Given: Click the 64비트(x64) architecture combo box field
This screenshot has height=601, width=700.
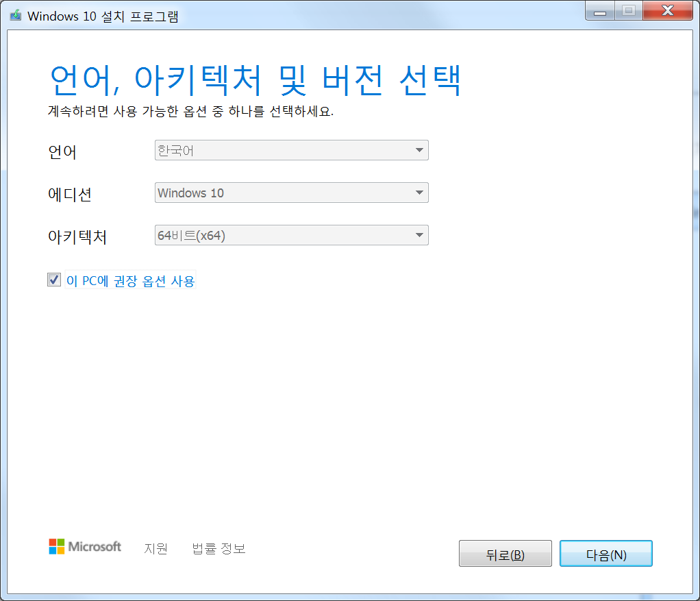Looking at the screenshot, I should 281,236.
